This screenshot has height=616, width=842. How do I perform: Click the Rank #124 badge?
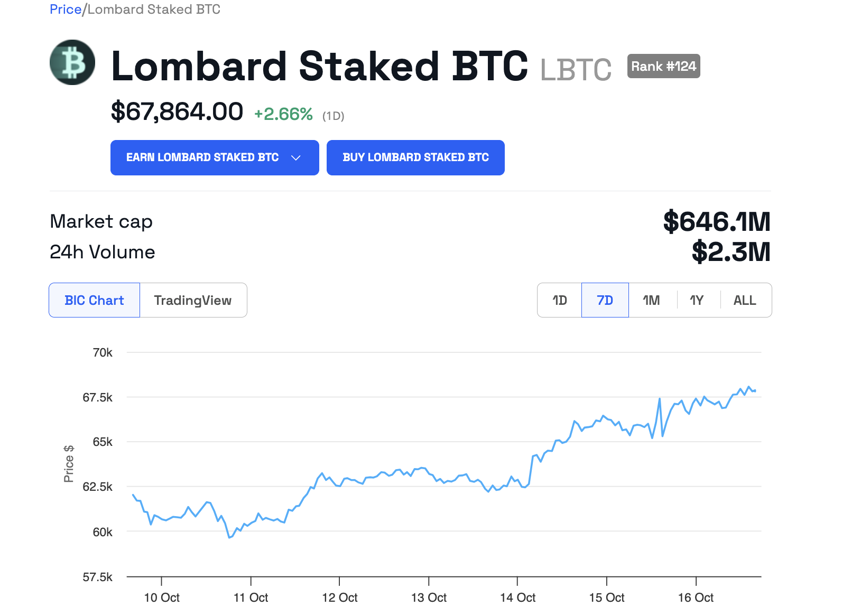click(x=663, y=67)
